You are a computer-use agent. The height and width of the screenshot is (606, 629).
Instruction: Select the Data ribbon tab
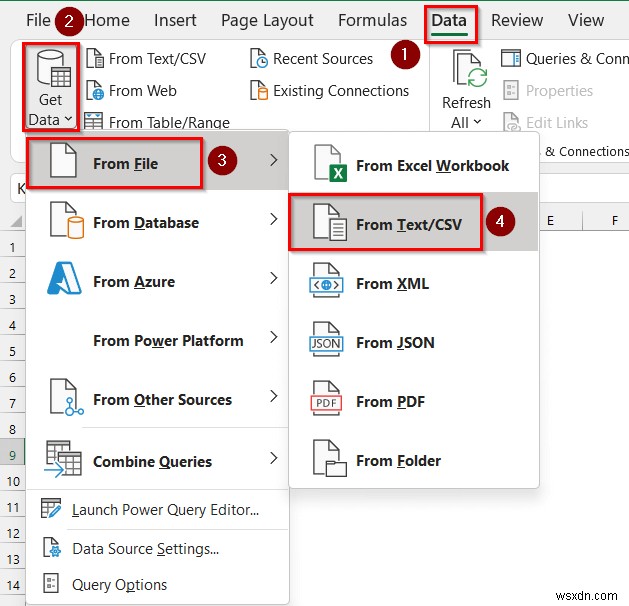449,21
